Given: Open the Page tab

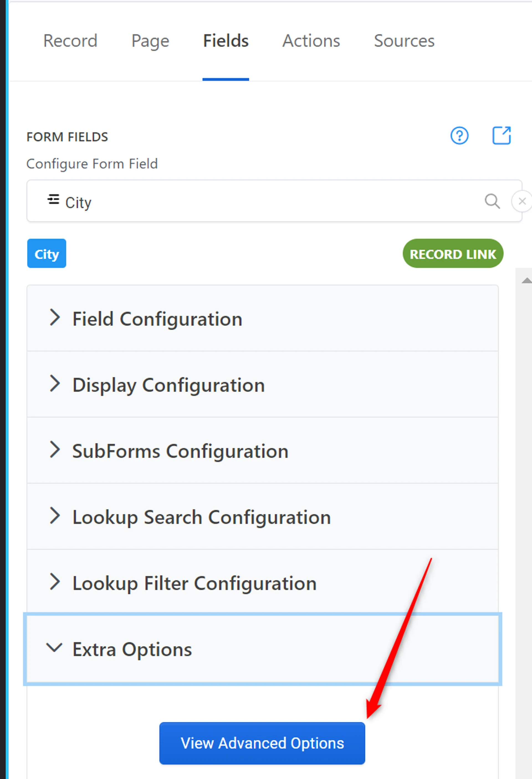Looking at the screenshot, I should click(150, 41).
